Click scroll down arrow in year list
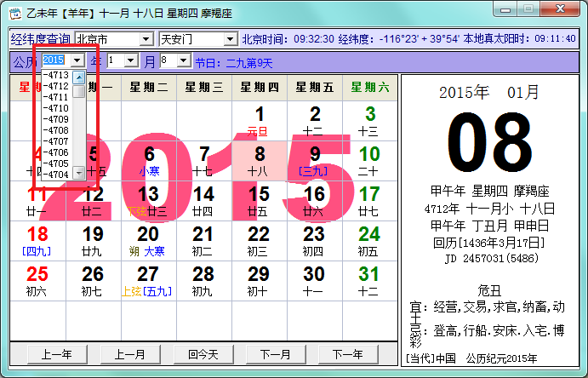This screenshot has height=378, width=588. 79,173
